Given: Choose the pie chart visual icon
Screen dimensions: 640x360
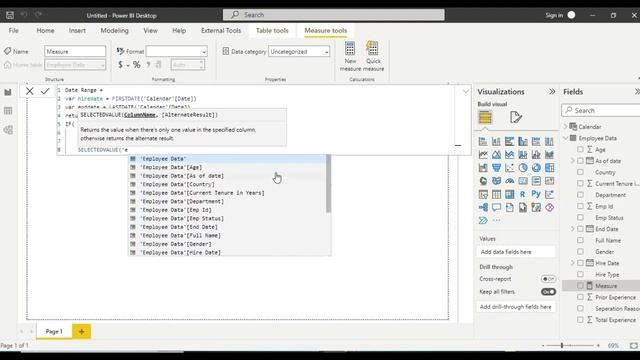Looking at the screenshot, I should click(x=523, y=168).
